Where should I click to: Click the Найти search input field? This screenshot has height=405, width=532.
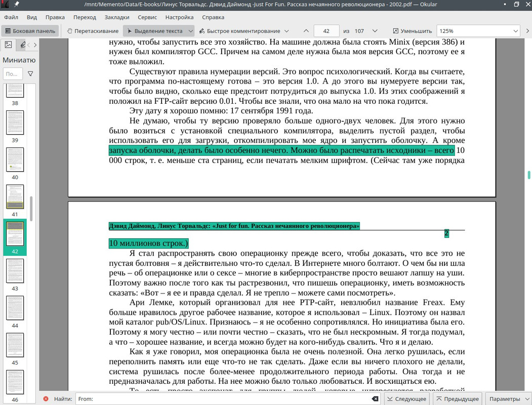tap(227, 399)
